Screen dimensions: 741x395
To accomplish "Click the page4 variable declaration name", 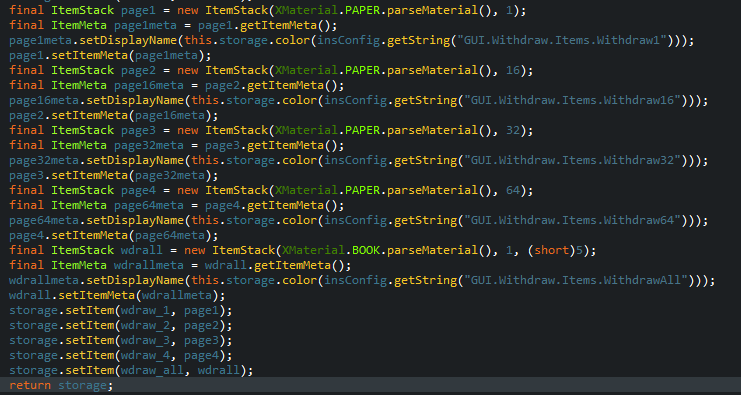I will point(138,191).
